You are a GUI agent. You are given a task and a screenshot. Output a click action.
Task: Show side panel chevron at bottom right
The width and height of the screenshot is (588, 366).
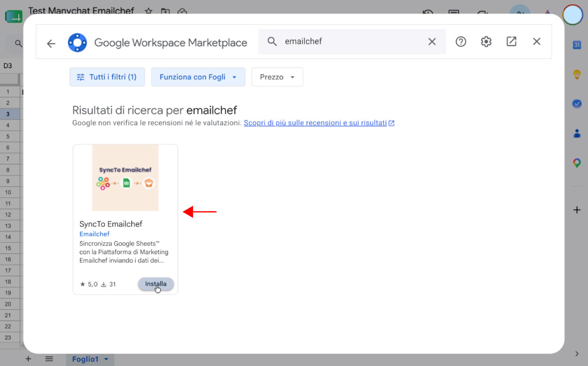click(577, 354)
